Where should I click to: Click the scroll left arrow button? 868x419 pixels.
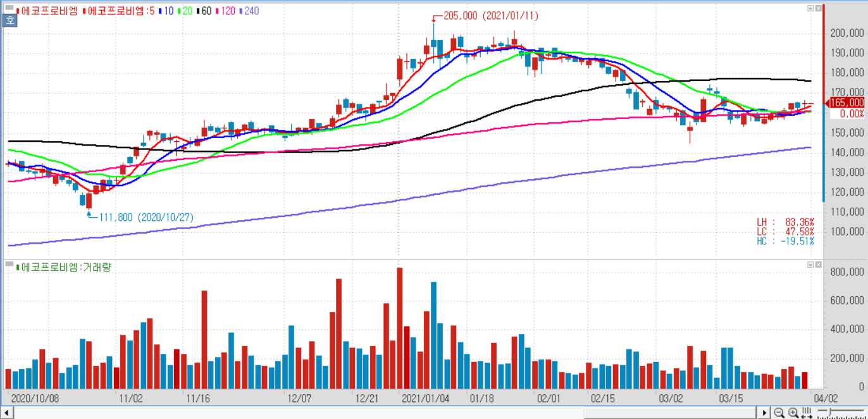(6, 413)
